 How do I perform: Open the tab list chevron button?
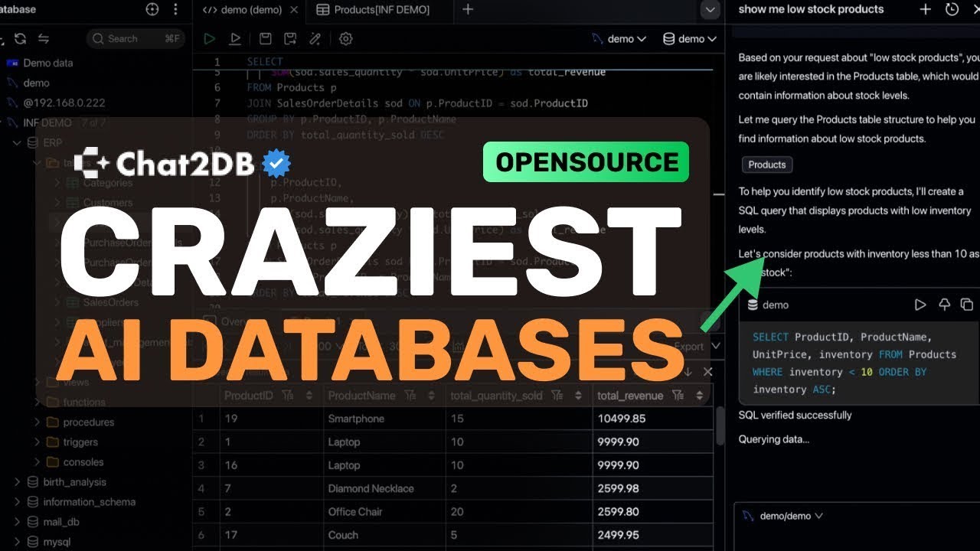click(x=710, y=10)
